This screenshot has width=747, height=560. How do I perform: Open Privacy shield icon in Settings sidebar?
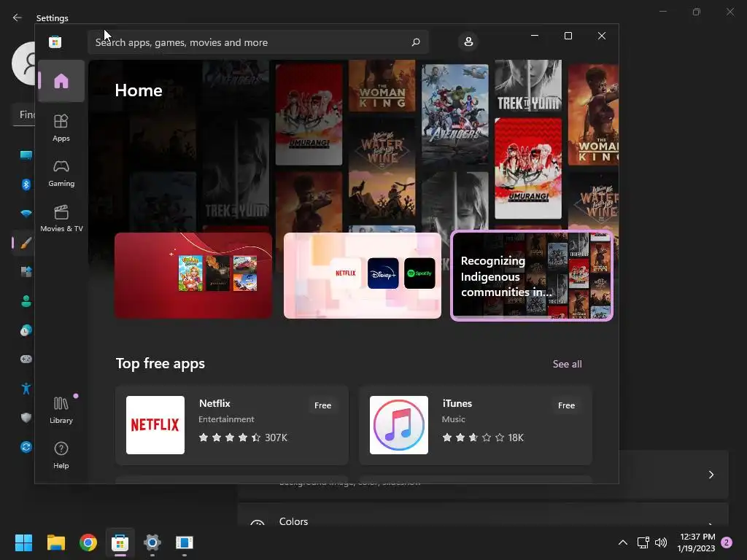pos(26,418)
